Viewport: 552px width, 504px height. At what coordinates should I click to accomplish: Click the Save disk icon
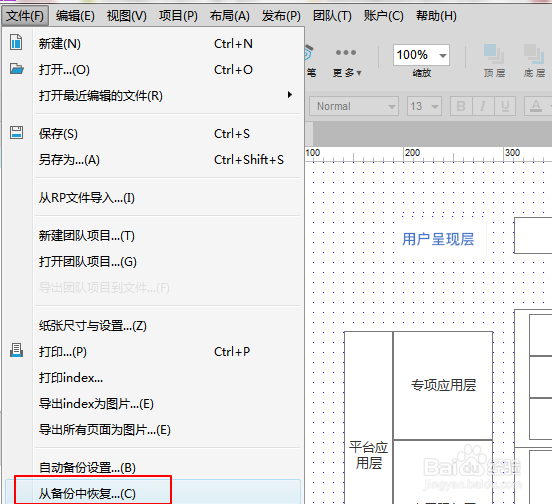point(16,133)
